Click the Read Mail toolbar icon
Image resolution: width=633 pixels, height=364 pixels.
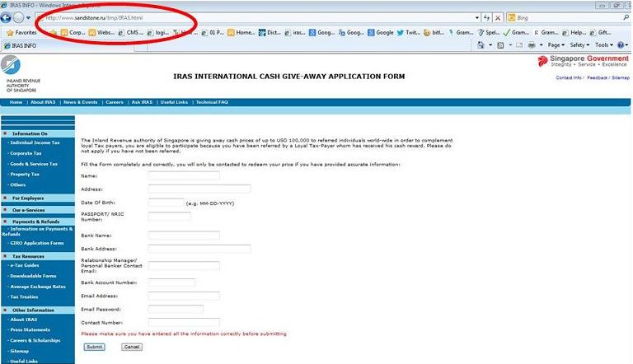click(519, 45)
